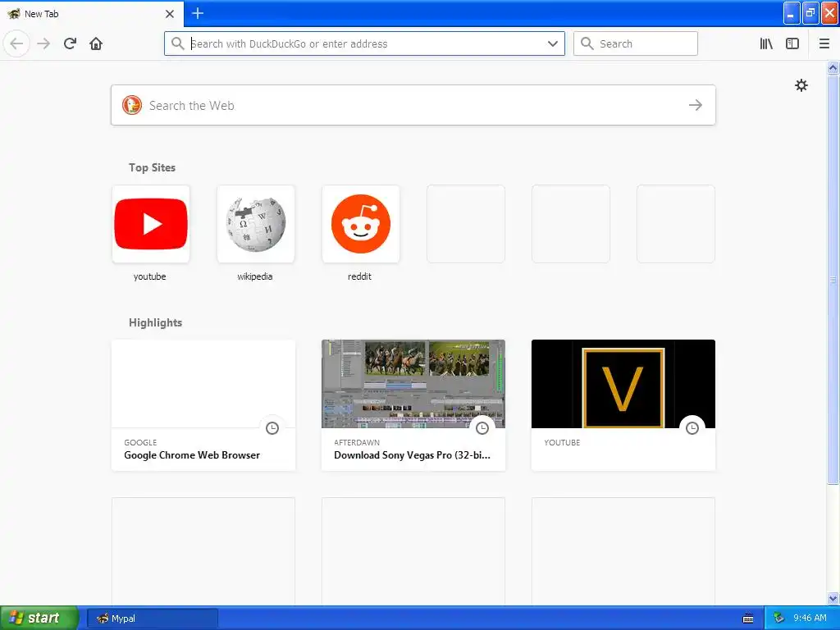
Task: Click the on-screen keyboard tray icon
Action: coord(748,619)
